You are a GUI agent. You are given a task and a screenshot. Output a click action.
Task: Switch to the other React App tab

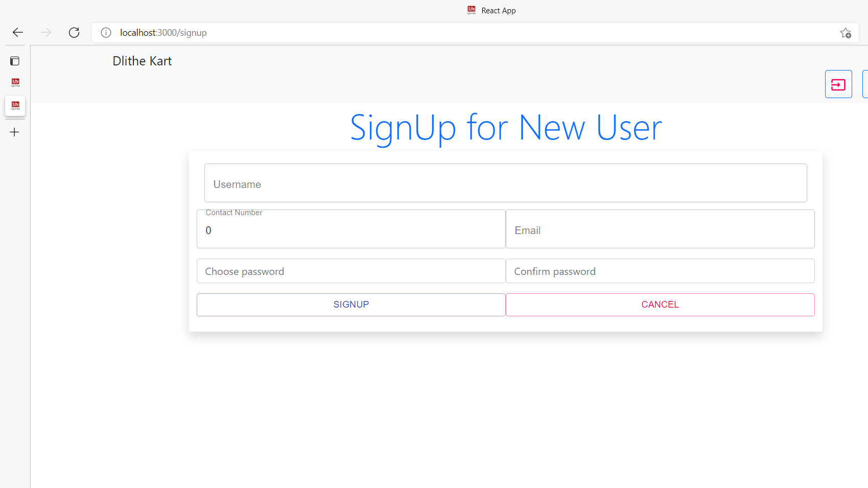pos(15,83)
